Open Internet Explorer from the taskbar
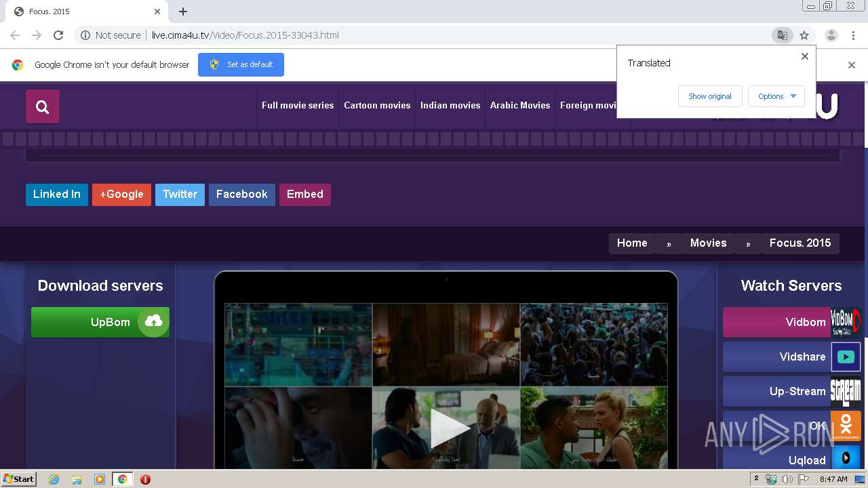 coord(54,479)
